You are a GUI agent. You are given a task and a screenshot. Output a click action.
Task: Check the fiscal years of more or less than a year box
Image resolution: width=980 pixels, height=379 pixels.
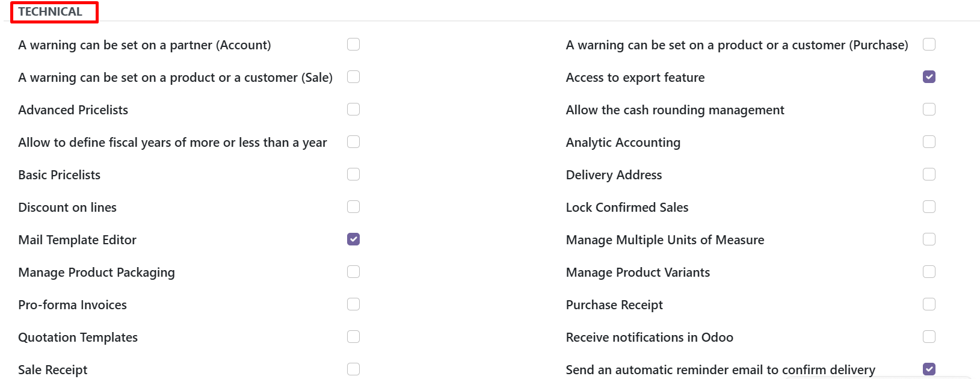[x=353, y=142]
